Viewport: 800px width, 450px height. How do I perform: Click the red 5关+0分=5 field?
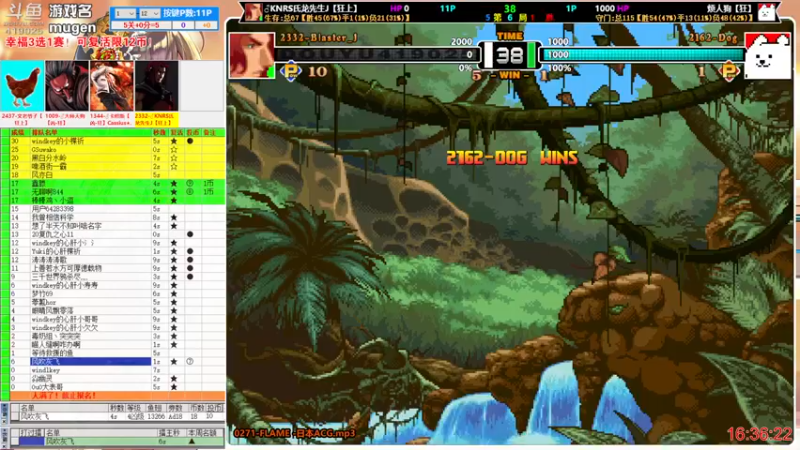(x=141, y=25)
